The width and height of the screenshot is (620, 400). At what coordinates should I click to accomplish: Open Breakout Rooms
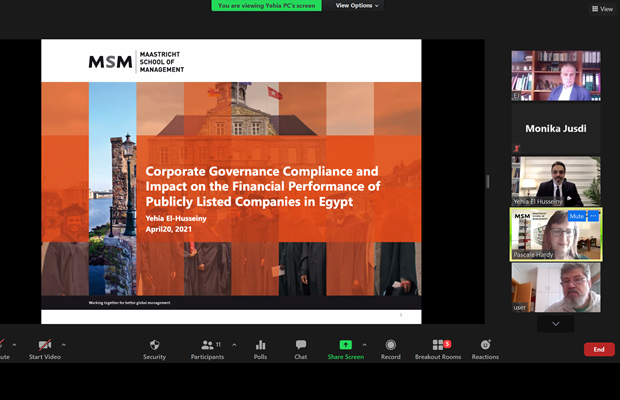tap(438, 350)
